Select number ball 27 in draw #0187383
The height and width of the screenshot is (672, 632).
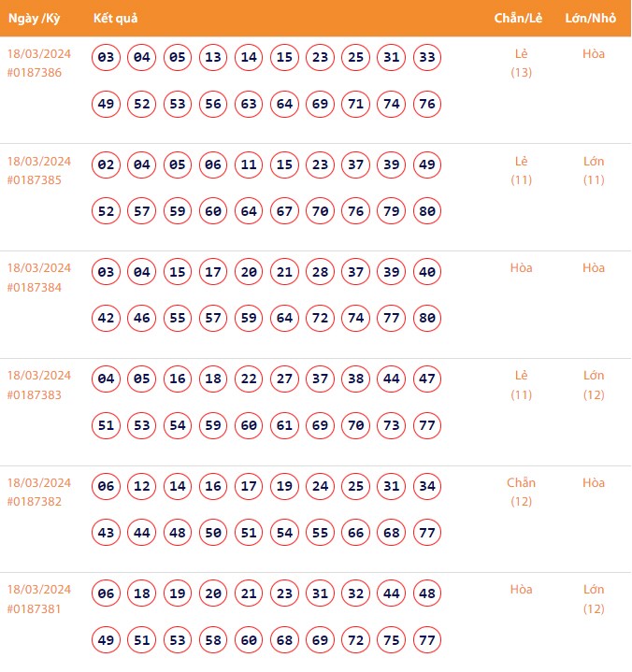tap(284, 379)
